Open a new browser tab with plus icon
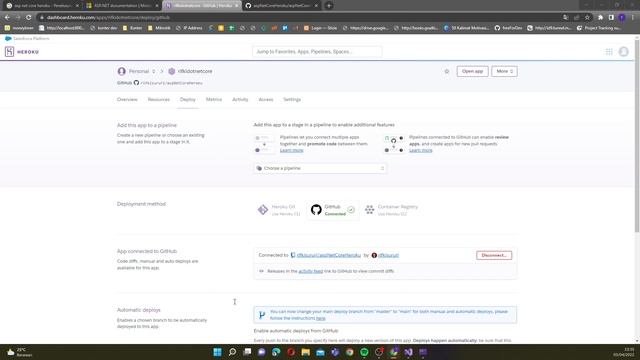The height and width of the screenshot is (360, 640). point(329,6)
